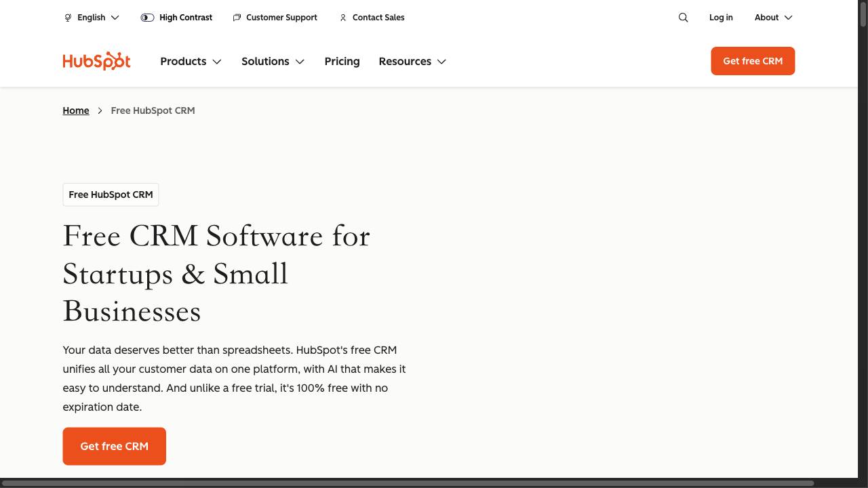Click the Customer Support chat icon
Screen dimensions: 868x488
[x=237, y=18]
